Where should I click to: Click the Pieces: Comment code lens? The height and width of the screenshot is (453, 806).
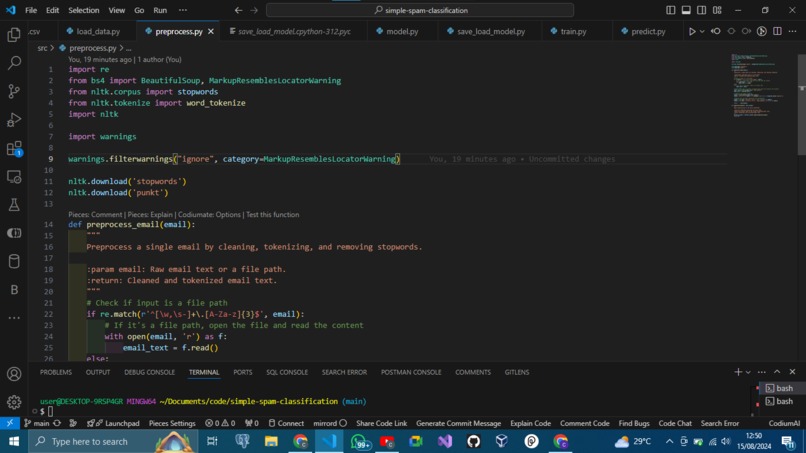point(95,214)
